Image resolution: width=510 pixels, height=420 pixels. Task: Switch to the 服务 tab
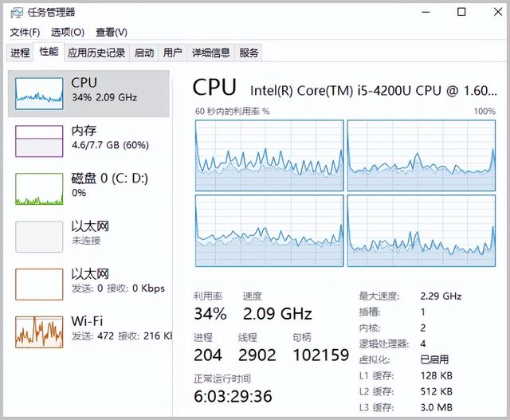[x=249, y=53]
